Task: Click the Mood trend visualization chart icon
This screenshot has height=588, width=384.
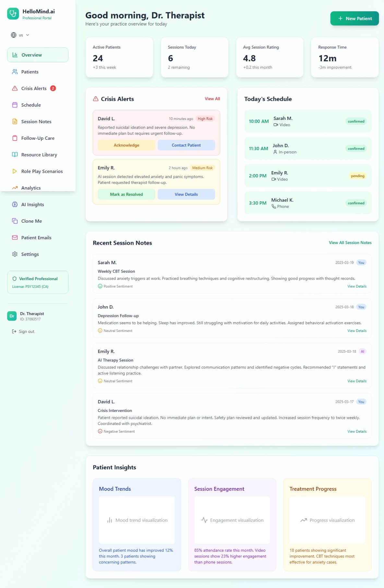Action: click(x=110, y=520)
